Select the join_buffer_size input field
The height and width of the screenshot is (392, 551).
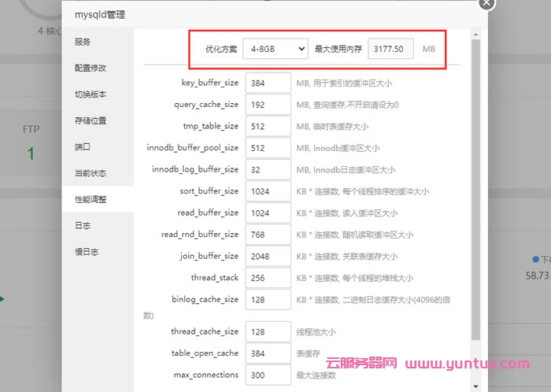pyautogui.click(x=268, y=257)
